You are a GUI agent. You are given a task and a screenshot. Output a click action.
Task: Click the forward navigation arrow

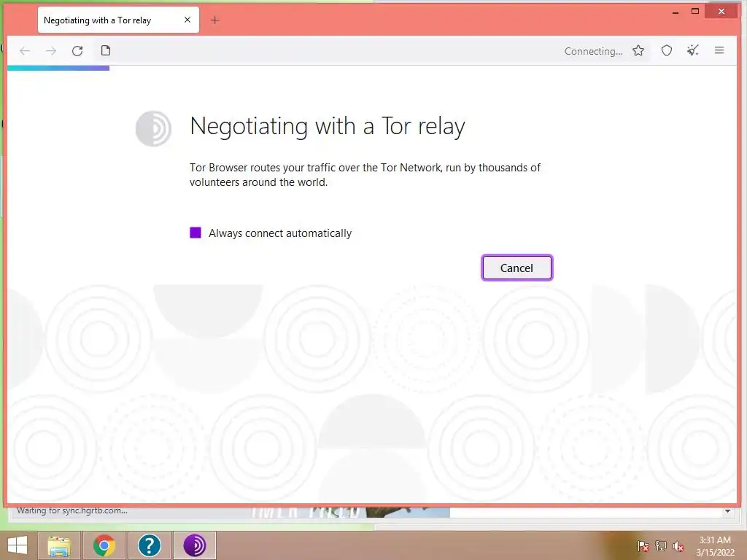click(x=51, y=51)
